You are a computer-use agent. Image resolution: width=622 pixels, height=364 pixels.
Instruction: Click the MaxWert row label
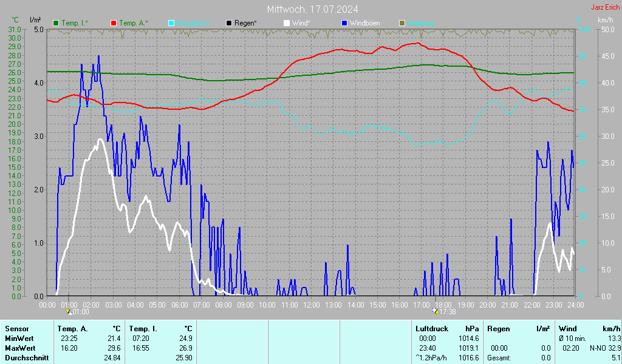tap(19, 348)
